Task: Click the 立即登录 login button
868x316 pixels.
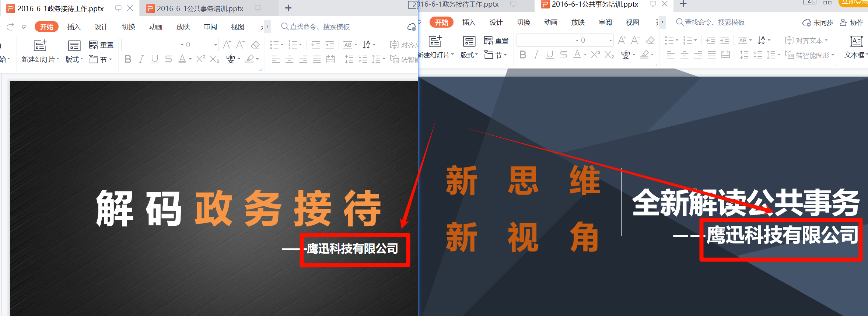Action: (x=854, y=2)
